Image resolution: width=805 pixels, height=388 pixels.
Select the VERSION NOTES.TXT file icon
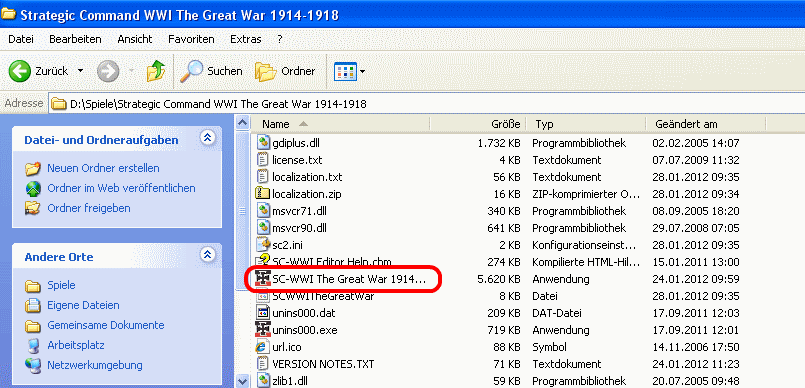coord(263,364)
